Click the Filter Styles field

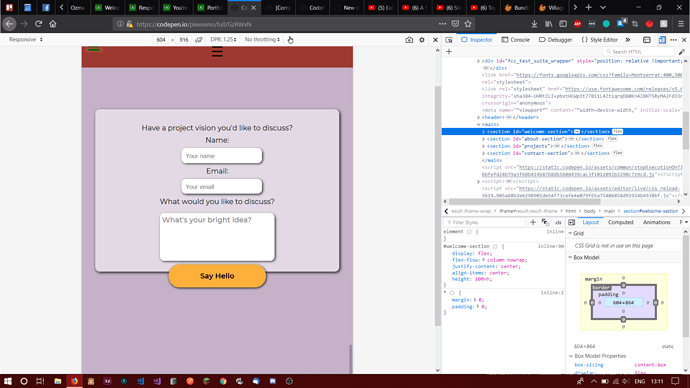(484, 222)
